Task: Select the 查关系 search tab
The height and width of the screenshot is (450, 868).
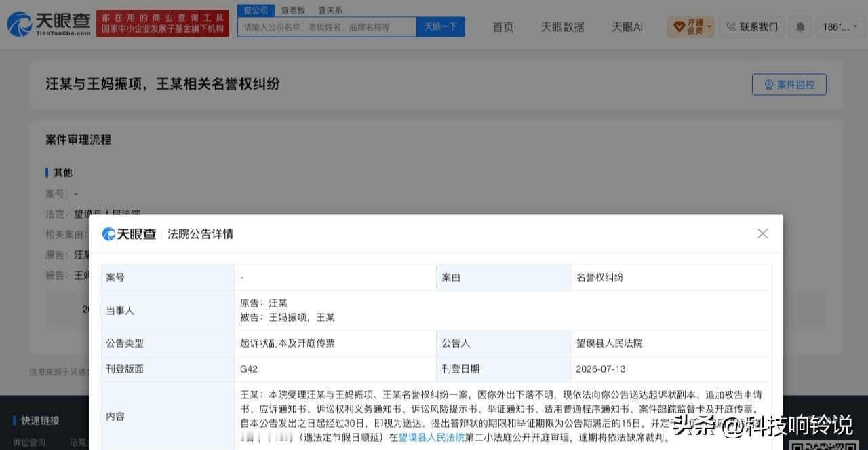Action: [x=330, y=10]
